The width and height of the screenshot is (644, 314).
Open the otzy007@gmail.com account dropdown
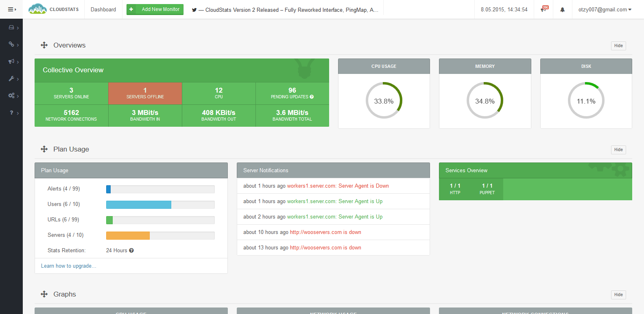click(x=605, y=10)
